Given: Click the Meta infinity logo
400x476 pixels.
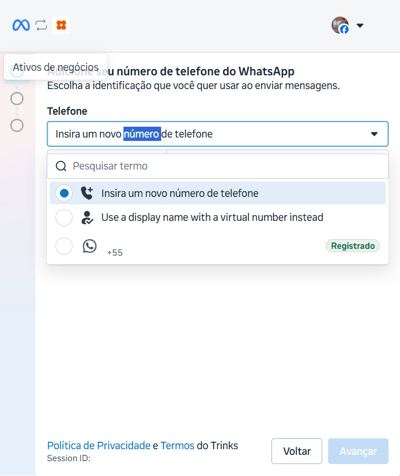Looking at the screenshot, I should [x=21, y=25].
